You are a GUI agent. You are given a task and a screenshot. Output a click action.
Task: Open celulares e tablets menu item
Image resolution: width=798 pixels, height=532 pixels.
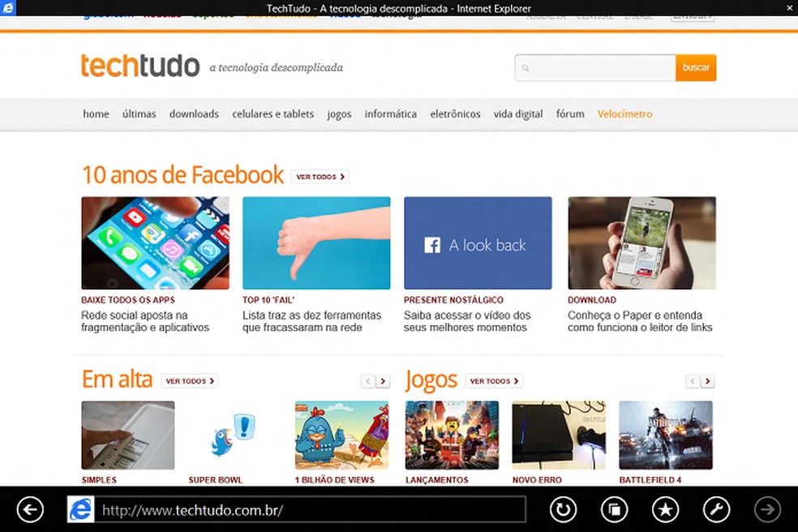(272, 114)
